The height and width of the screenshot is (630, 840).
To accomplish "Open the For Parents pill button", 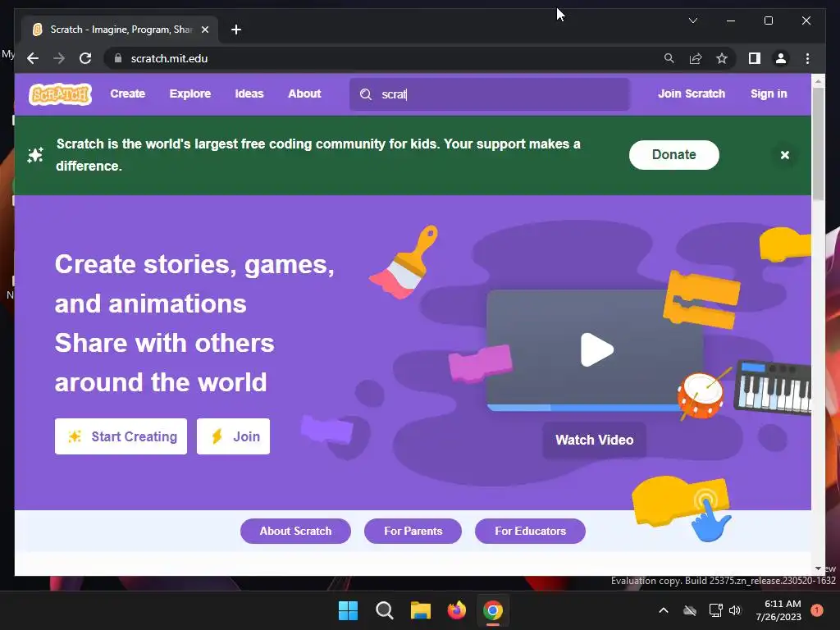I will [x=413, y=531].
